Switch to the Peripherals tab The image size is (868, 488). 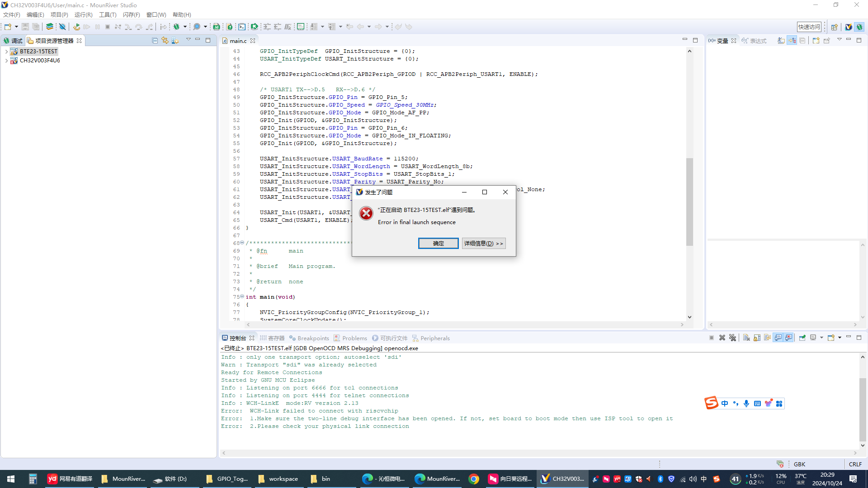point(431,338)
